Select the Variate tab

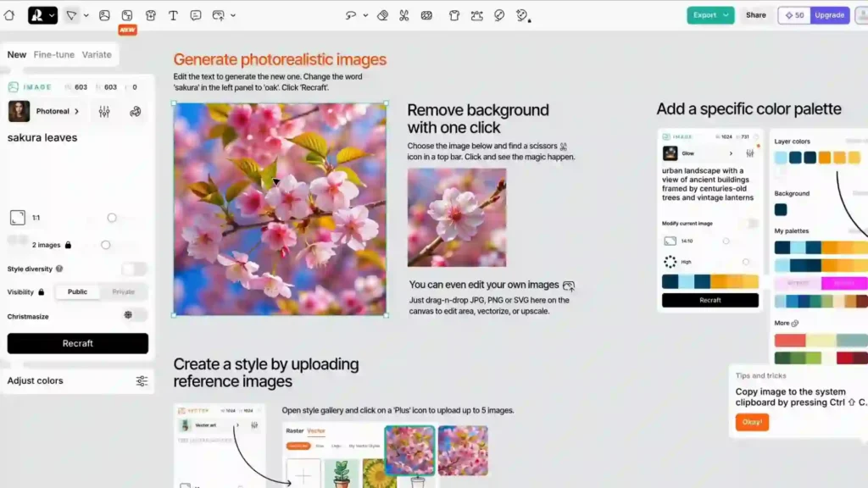click(x=97, y=54)
